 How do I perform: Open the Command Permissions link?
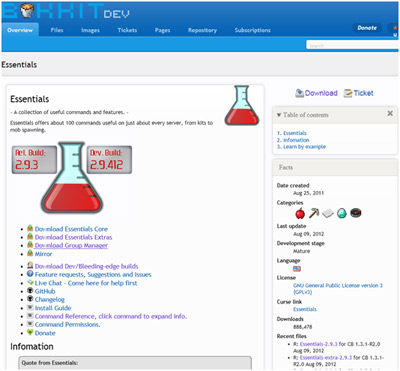pos(67,325)
